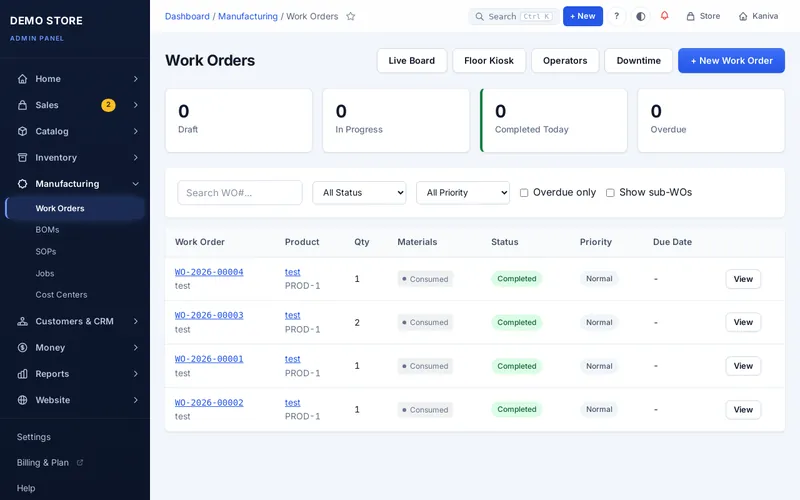This screenshot has height=500, width=800.
Task: Open the Cost Centers submenu item
Action: [x=61, y=295]
